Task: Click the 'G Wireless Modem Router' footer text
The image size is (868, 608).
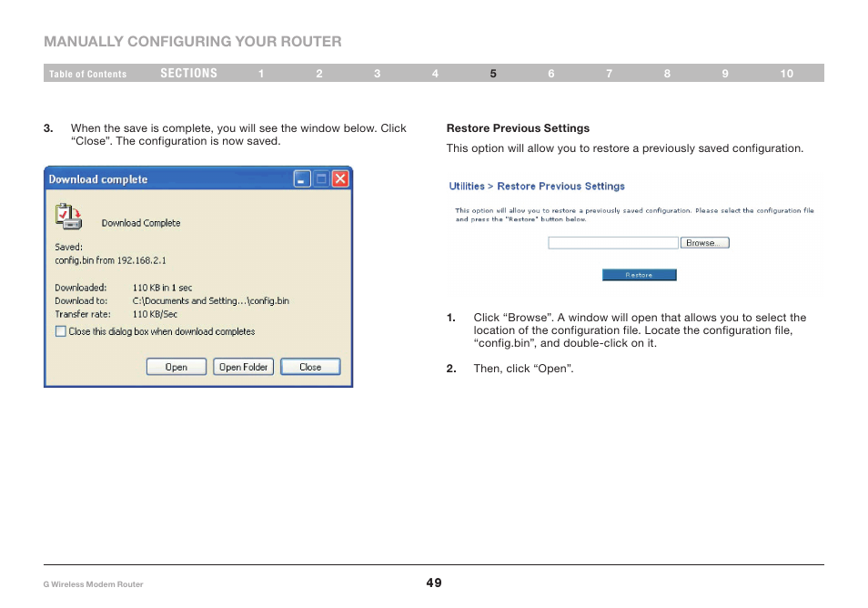Action: [x=93, y=584]
